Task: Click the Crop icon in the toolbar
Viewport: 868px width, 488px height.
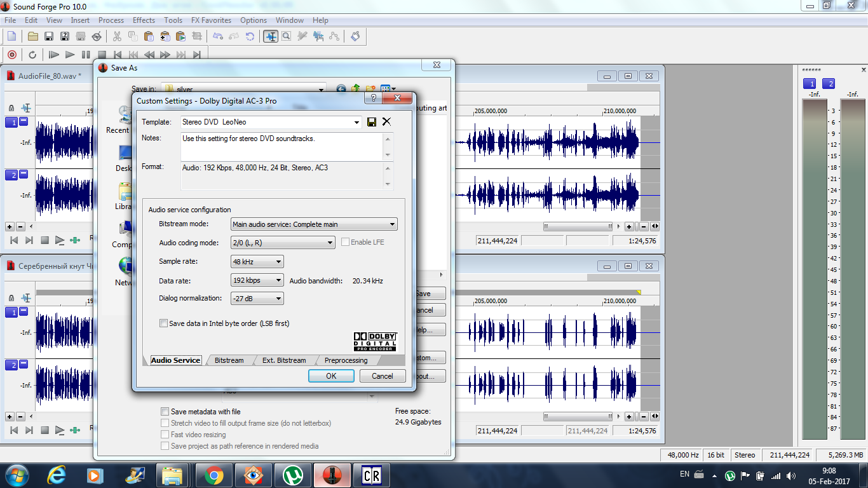Action: 196,36
